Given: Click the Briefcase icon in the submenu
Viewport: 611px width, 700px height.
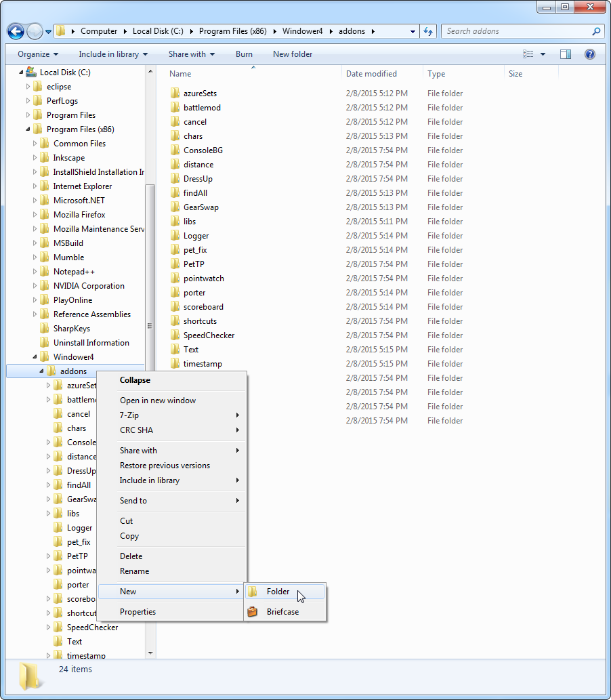Looking at the screenshot, I should click(x=252, y=612).
